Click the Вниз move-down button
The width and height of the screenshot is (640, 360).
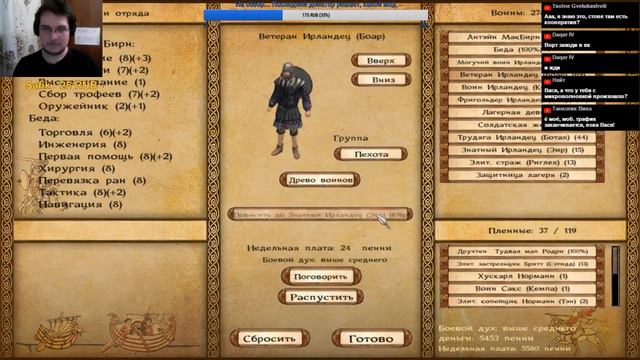pyautogui.click(x=381, y=79)
